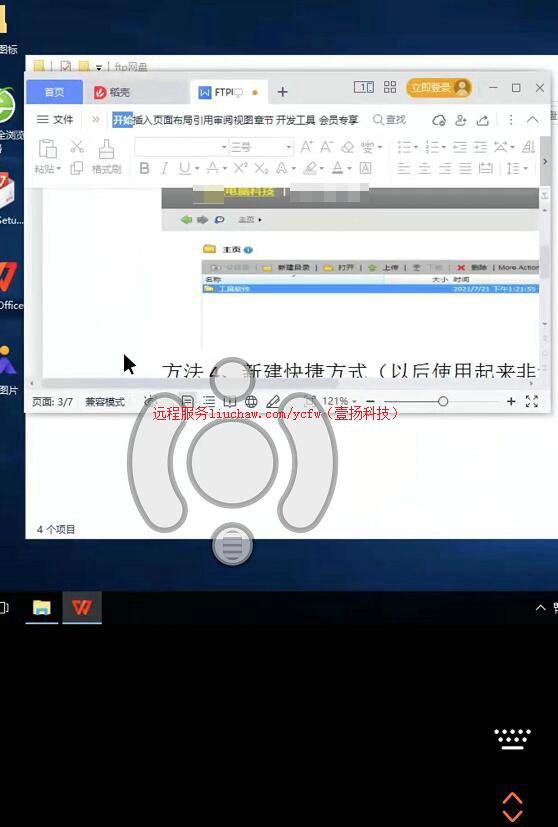The image size is (558, 827).
Task: Switch to web layout globe view icon
Action: coord(251,401)
